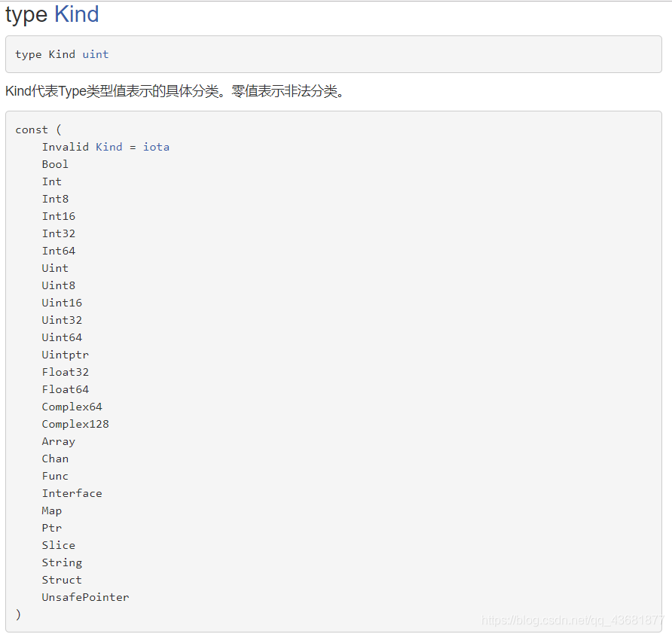Select the Struct constant
672x634 pixels.
[x=62, y=580]
